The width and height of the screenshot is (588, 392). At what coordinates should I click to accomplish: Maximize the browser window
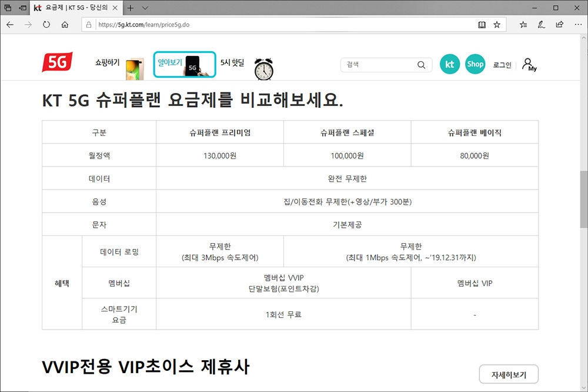coord(556,8)
